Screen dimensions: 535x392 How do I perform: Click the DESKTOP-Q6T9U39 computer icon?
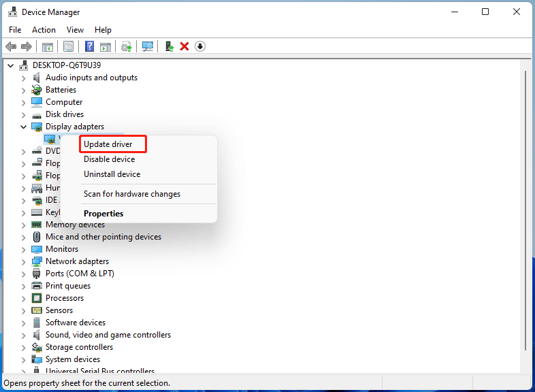[24, 65]
